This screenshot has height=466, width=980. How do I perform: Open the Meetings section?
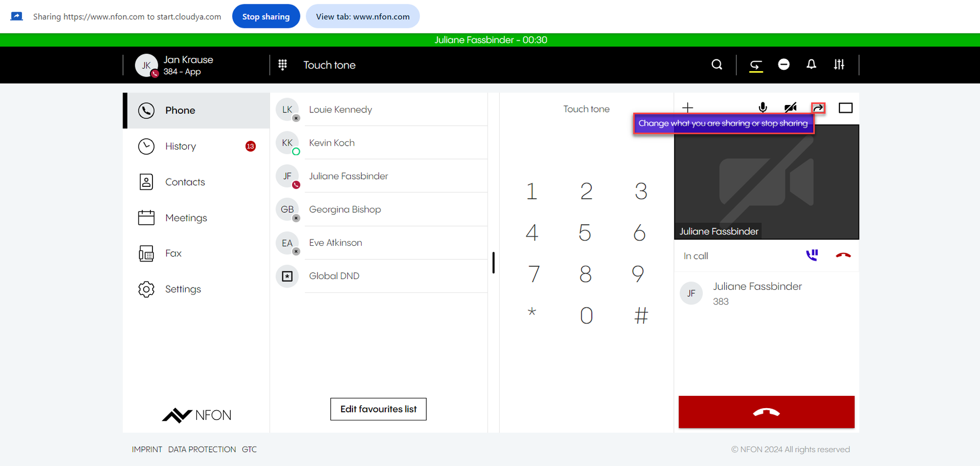(186, 218)
